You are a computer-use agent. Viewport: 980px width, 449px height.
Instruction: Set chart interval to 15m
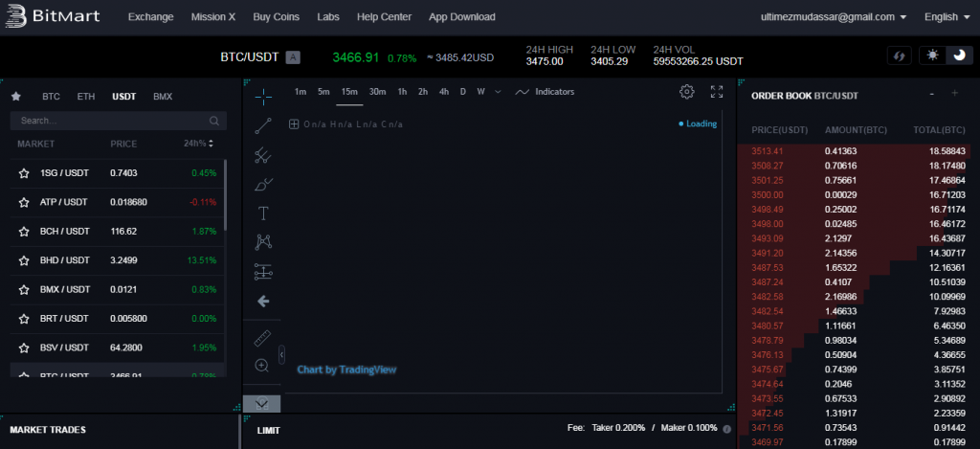(349, 92)
